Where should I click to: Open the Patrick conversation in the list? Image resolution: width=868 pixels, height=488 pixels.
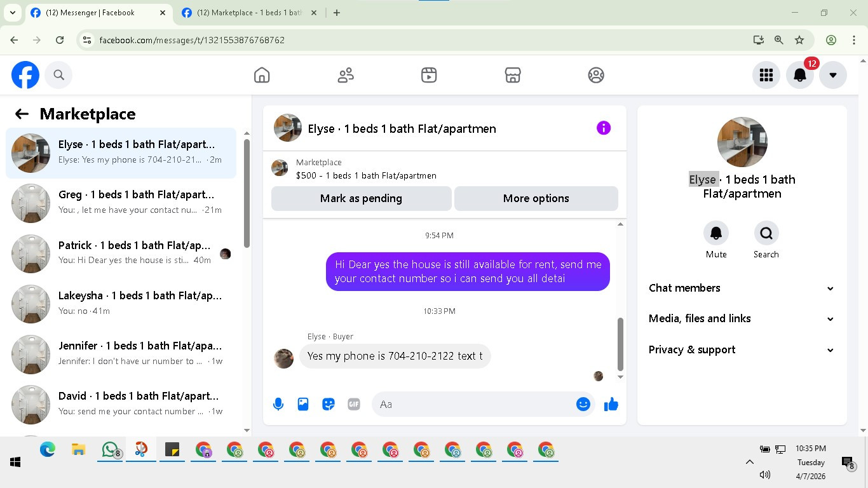coord(121,253)
